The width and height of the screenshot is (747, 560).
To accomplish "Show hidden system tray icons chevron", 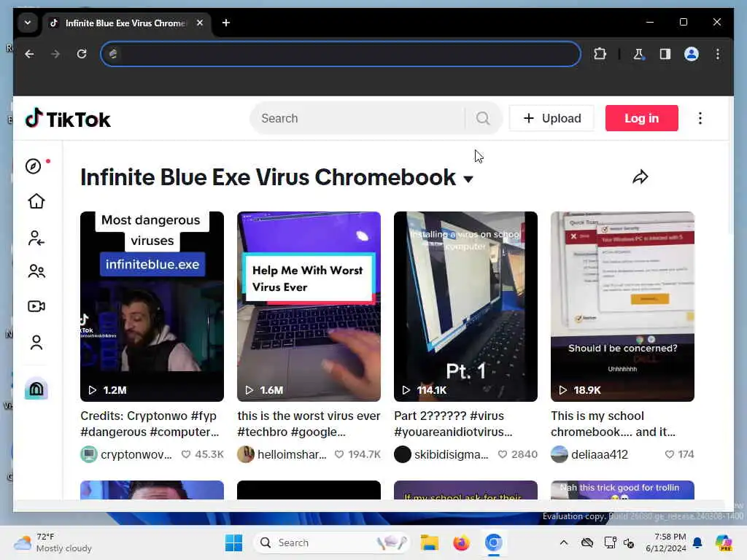I will coord(564,542).
